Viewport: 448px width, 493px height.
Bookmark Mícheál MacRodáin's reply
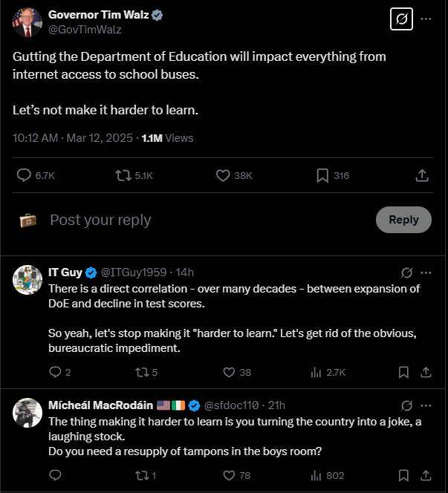point(403,475)
